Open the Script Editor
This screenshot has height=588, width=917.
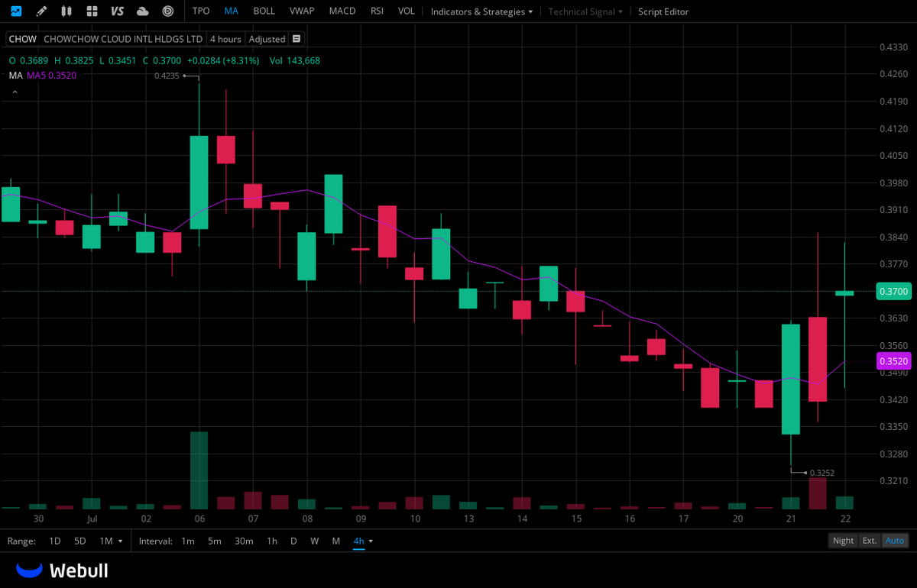pyautogui.click(x=663, y=11)
